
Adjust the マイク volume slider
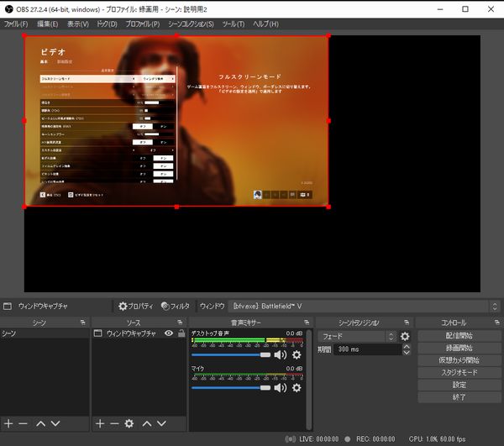click(231, 388)
